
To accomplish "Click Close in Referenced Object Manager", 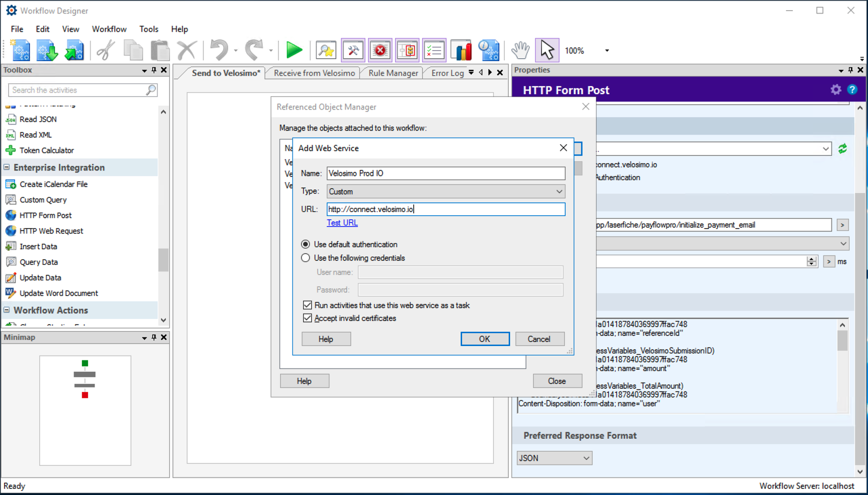I will point(557,381).
